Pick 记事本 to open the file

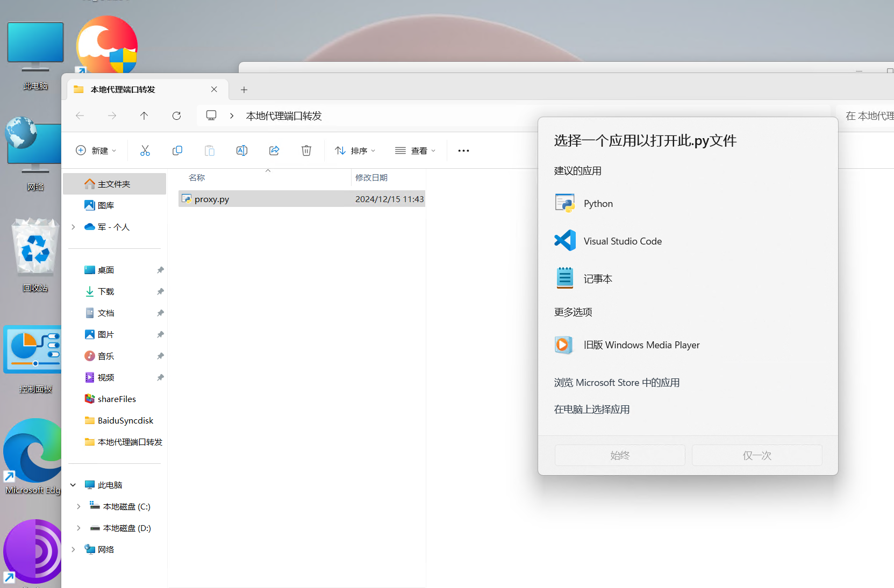pyautogui.click(x=598, y=278)
